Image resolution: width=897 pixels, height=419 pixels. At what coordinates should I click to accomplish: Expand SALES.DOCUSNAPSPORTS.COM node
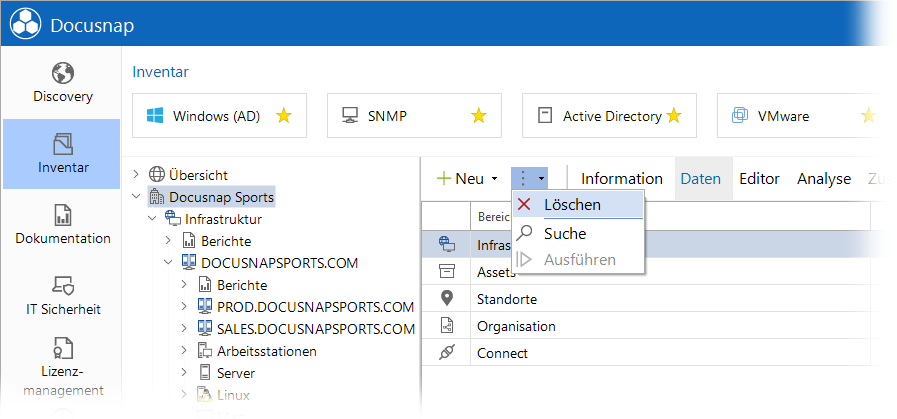184,329
